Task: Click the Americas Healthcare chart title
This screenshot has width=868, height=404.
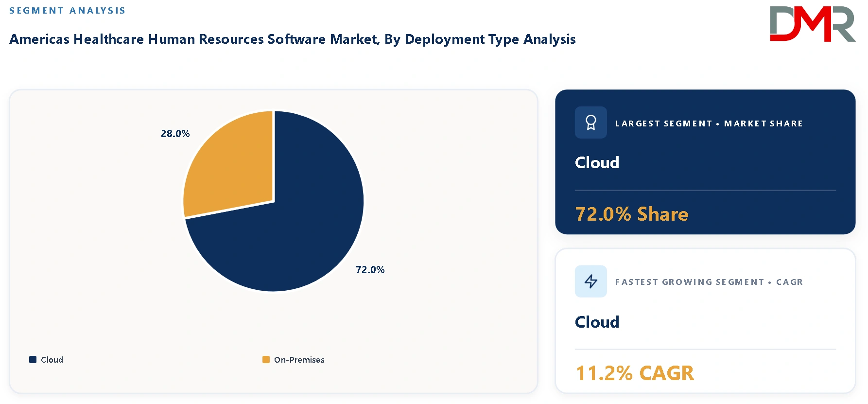Action: pyautogui.click(x=293, y=39)
